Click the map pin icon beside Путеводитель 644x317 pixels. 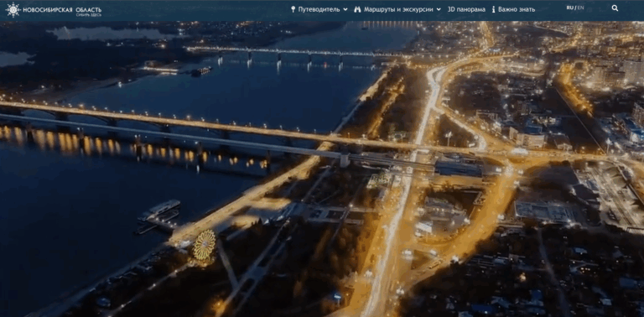tap(293, 9)
